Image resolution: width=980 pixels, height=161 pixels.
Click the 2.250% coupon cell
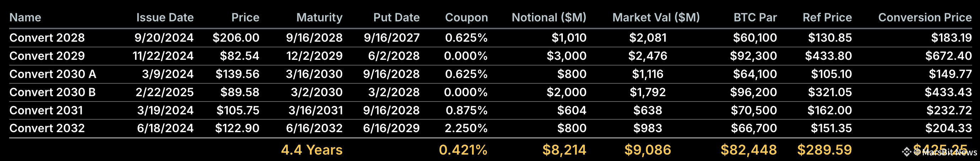pyautogui.click(x=466, y=128)
